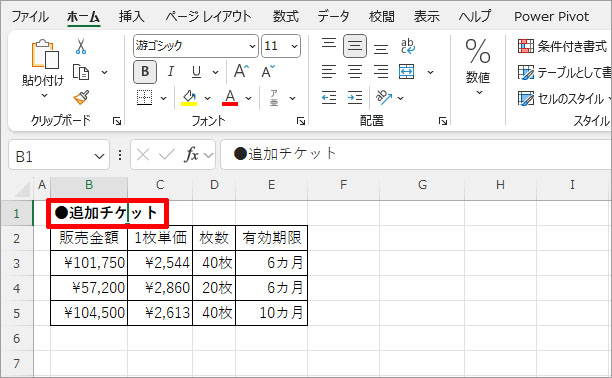Switch to the 挿入 ribbon tab
This screenshot has width=612, height=378.
[x=132, y=16]
